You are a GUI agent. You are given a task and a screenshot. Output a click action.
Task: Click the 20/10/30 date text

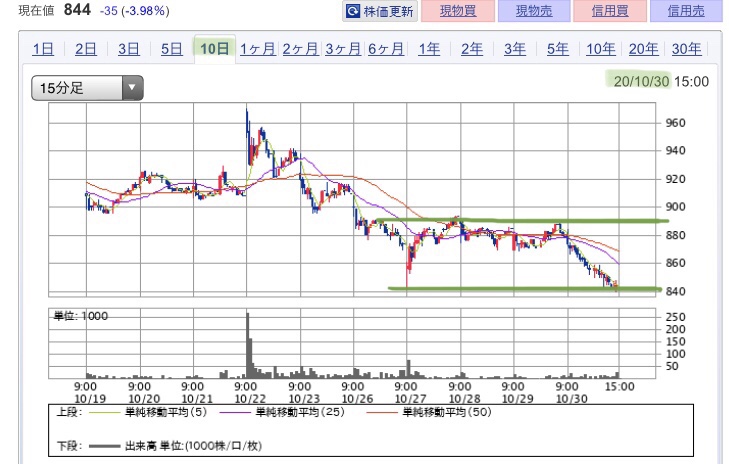[641, 81]
